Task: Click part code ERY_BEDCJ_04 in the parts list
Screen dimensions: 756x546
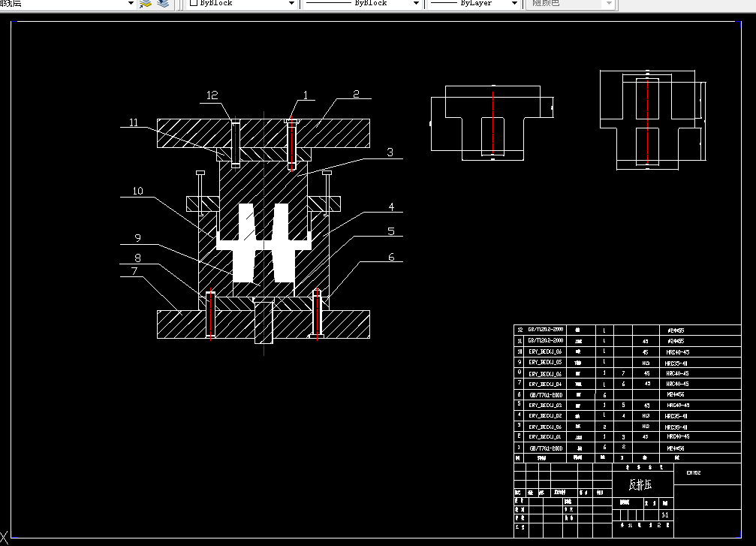Action: (x=545, y=385)
